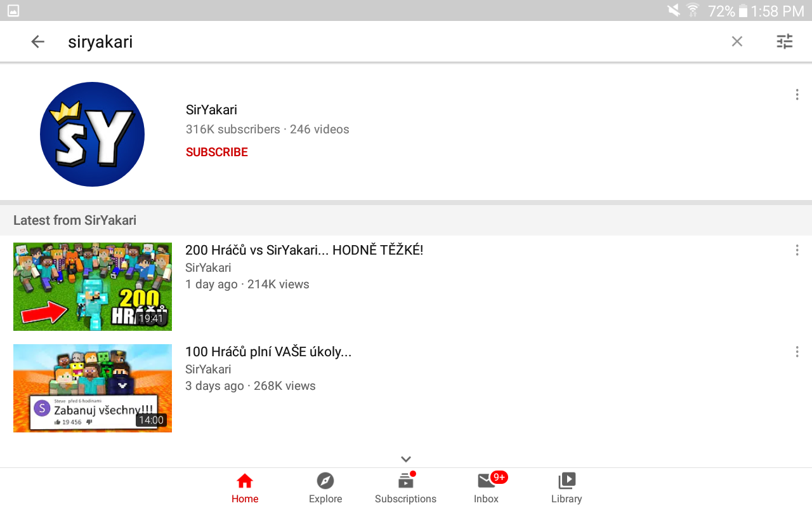Expand more results with down chevron

406,459
